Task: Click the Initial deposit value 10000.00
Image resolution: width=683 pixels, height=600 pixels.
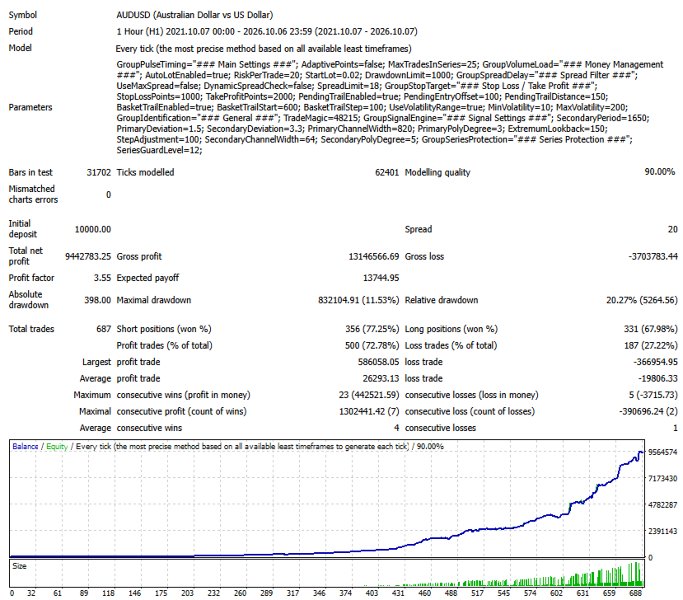Action: click(93, 229)
